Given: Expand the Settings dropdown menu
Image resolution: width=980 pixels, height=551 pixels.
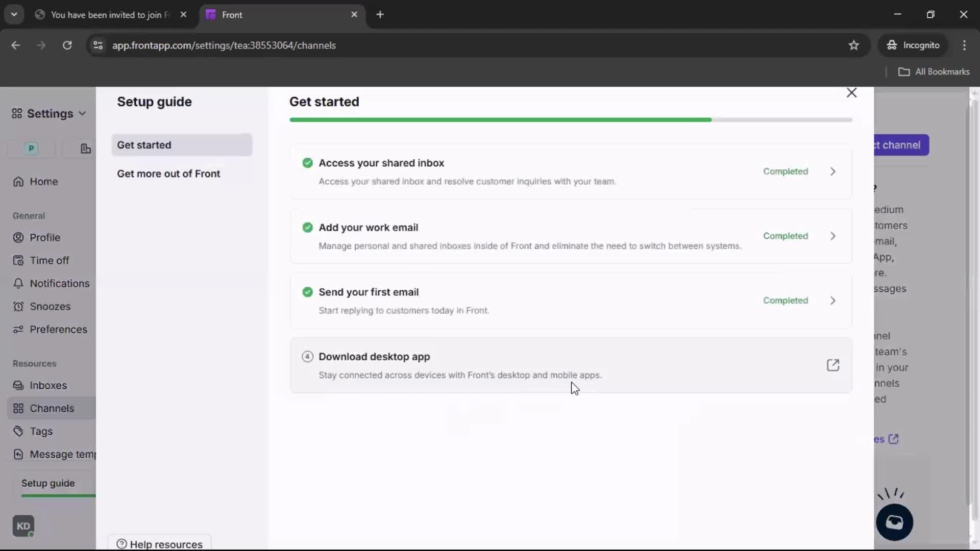Looking at the screenshot, I should pyautogui.click(x=50, y=113).
